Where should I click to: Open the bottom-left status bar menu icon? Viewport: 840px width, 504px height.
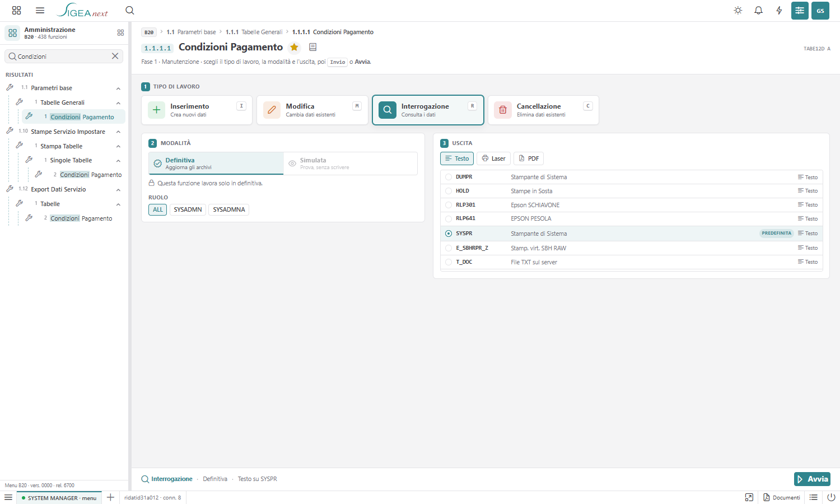[8, 497]
